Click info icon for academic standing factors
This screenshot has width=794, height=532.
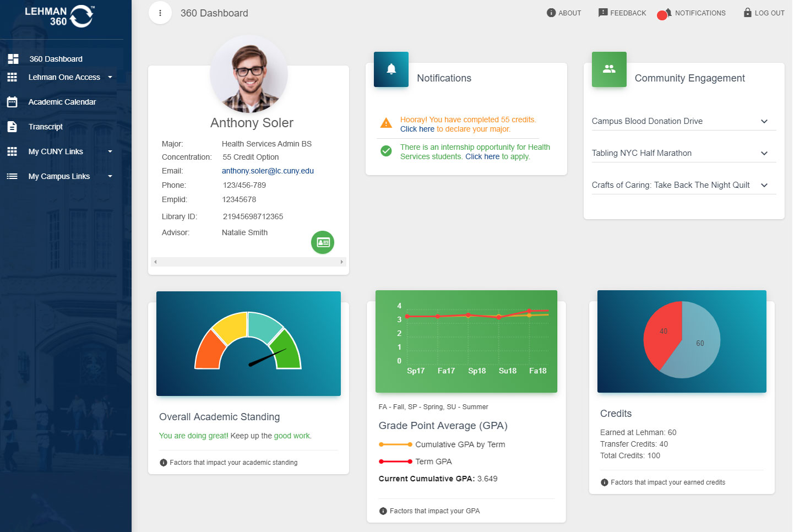[164, 463]
